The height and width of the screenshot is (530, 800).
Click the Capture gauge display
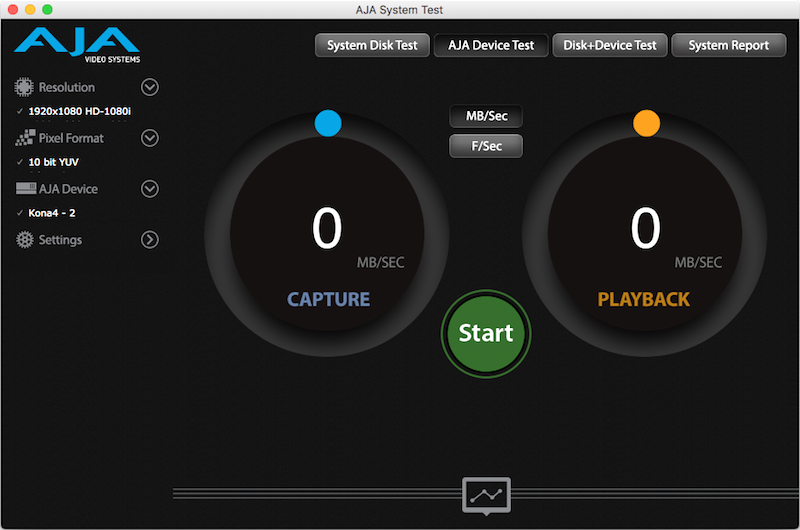(328, 240)
